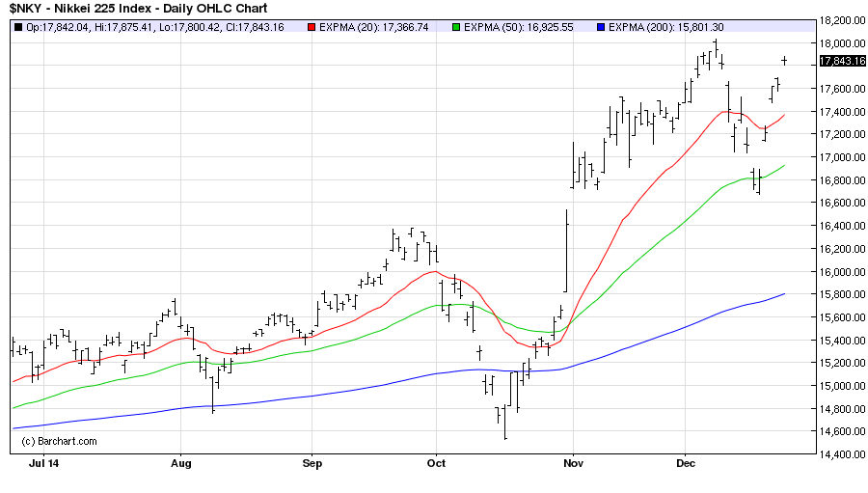Screen dimensions: 868x493
Task: Click the 14,600.00 price axis label
Action: coord(842,431)
